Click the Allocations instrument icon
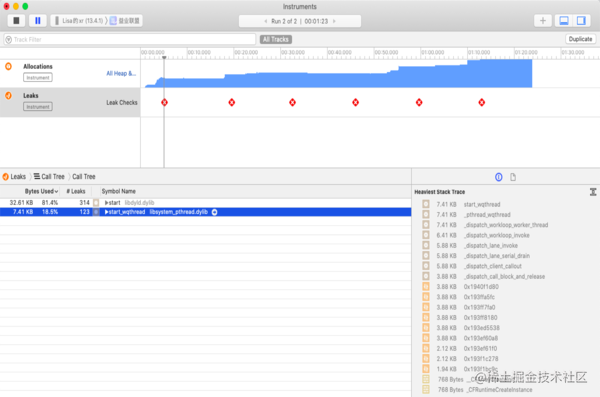Screen dimensions: 600x397 tap(8, 66)
